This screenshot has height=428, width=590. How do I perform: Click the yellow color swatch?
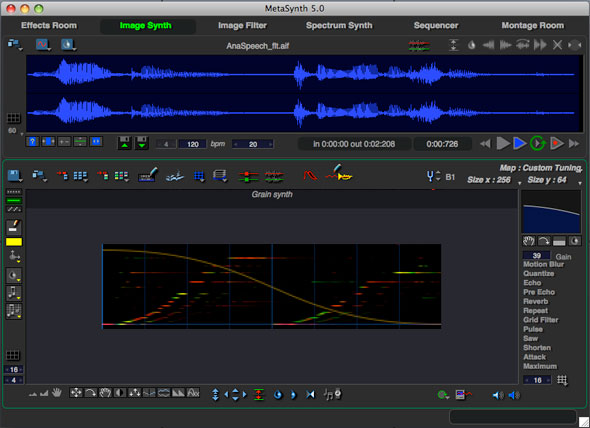[x=14, y=242]
